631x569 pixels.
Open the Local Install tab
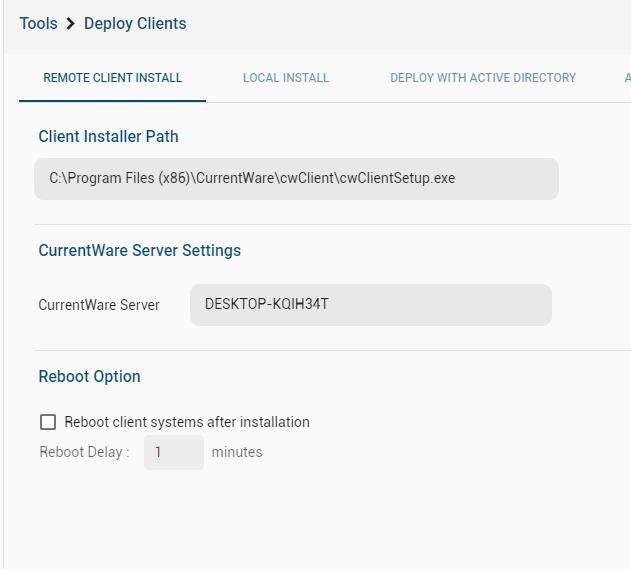click(x=286, y=78)
